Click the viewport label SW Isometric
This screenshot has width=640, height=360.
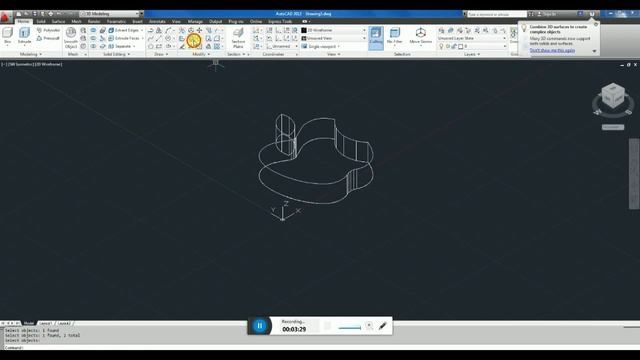20,64
